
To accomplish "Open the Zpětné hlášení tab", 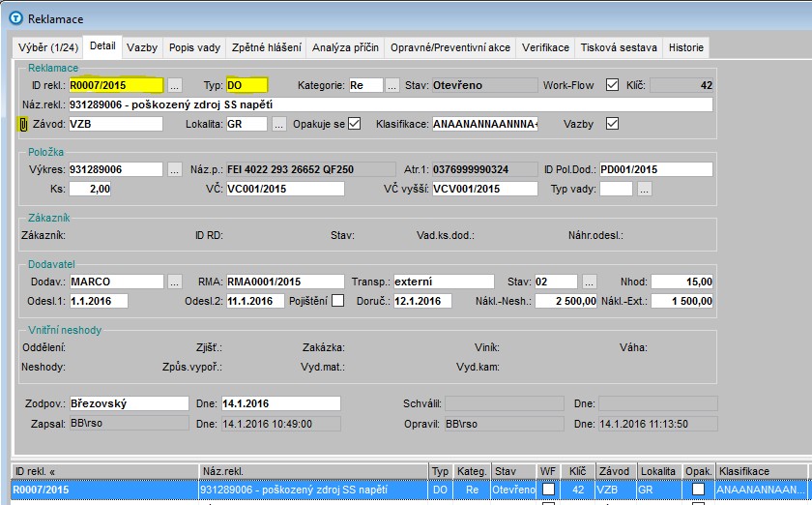I will (266, 47).
